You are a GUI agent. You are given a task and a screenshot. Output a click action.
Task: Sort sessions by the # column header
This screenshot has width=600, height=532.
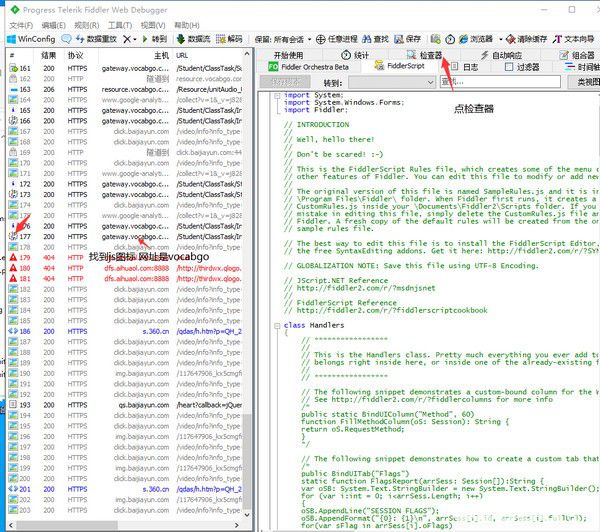(x=12, y=55)
